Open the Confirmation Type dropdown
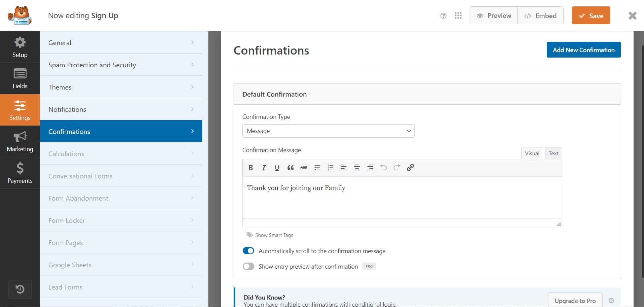Viewport: 644px width, 307px height. pos(328,131)
